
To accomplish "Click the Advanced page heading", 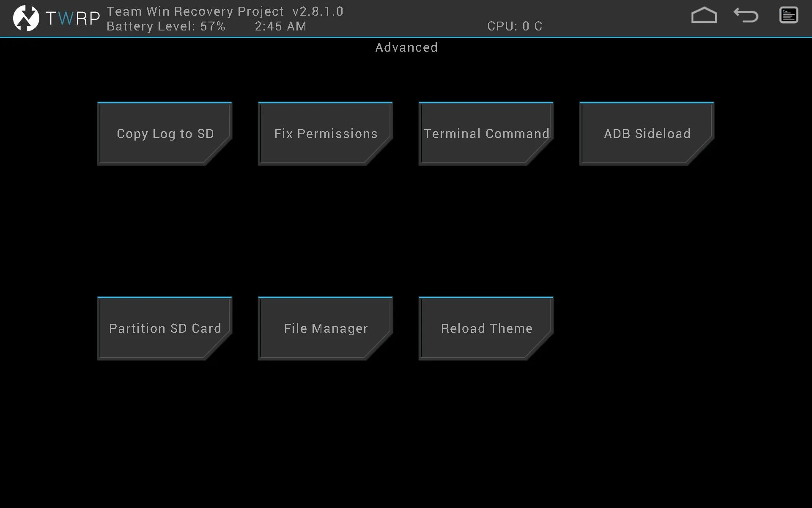I will coord(406,47).
